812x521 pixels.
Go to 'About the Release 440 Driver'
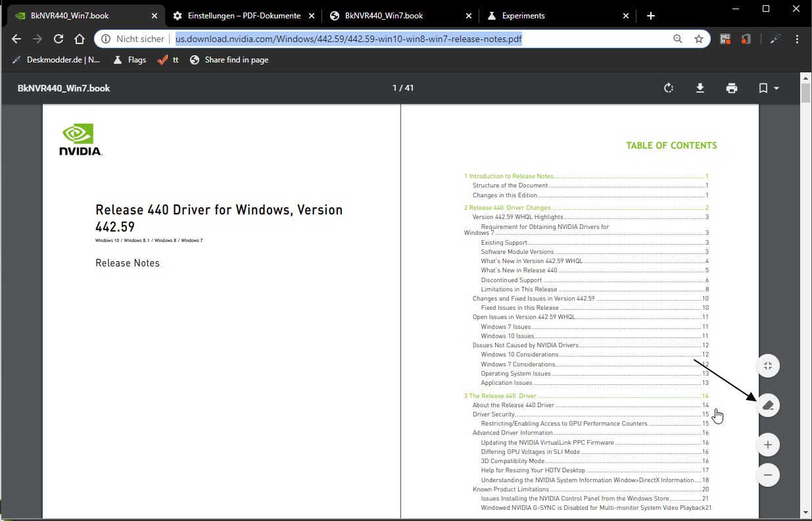click(x=590, y=405)
